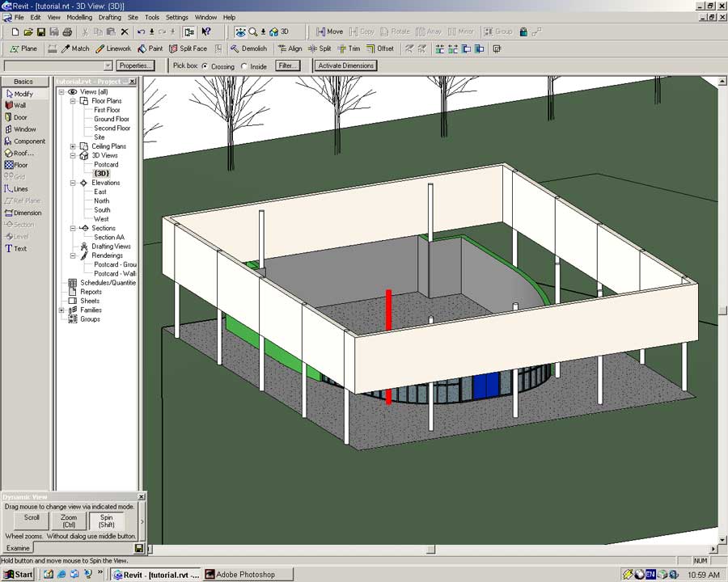Click the Activate Dimensions button
The image size is (728, 582).
pos(346,66)
